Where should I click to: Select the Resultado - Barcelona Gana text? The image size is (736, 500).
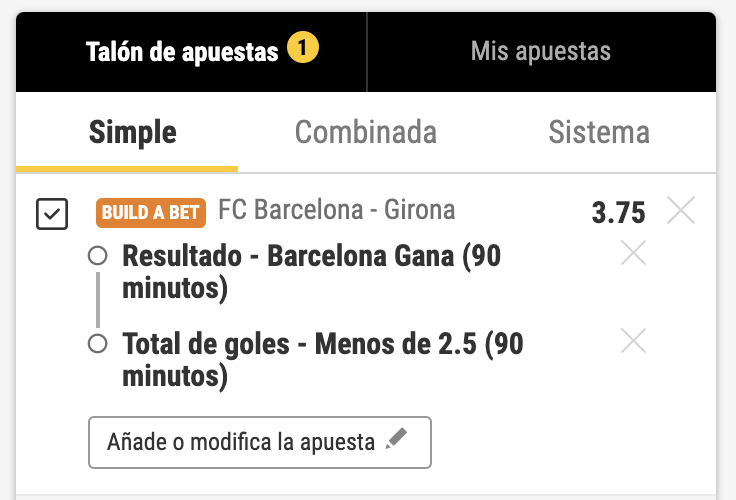coord(311,272)
